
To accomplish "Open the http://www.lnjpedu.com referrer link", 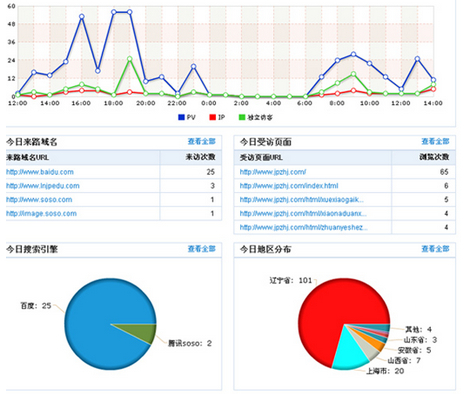I will tap(43, 186).
